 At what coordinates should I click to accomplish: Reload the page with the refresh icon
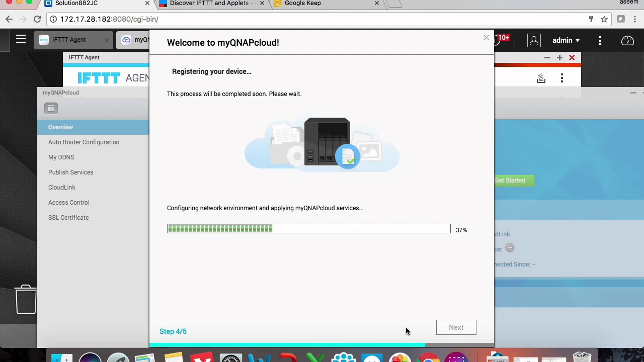click(37, 19)
